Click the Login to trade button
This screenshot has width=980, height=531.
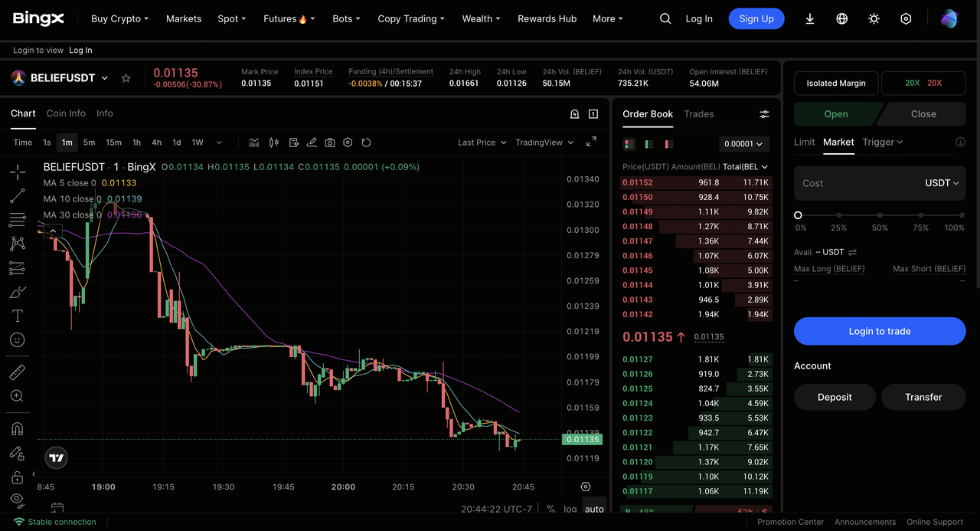880,331
